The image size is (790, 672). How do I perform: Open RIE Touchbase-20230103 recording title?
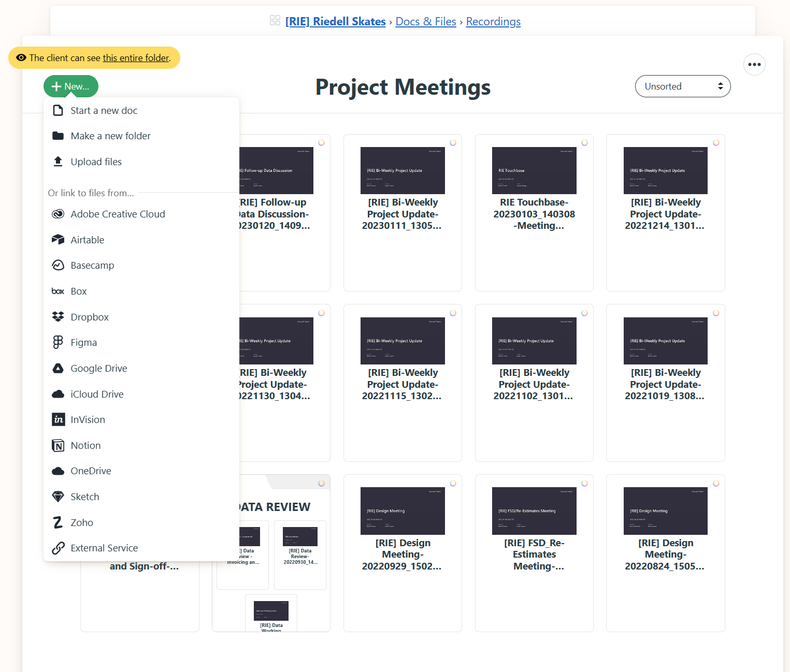tap(534, 214)
